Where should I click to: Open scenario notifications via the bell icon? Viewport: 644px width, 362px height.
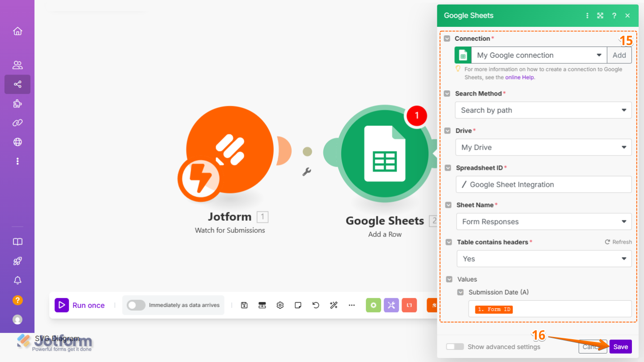pos(17,280)
